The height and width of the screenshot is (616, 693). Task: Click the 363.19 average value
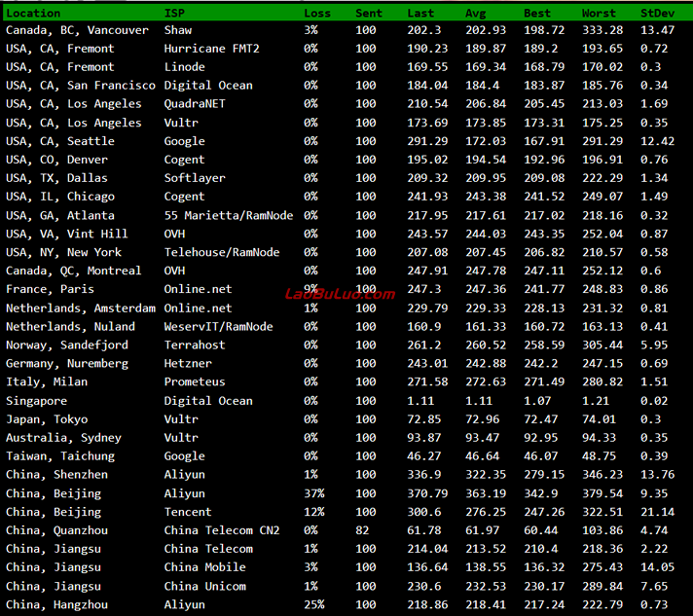coord(486,493)
